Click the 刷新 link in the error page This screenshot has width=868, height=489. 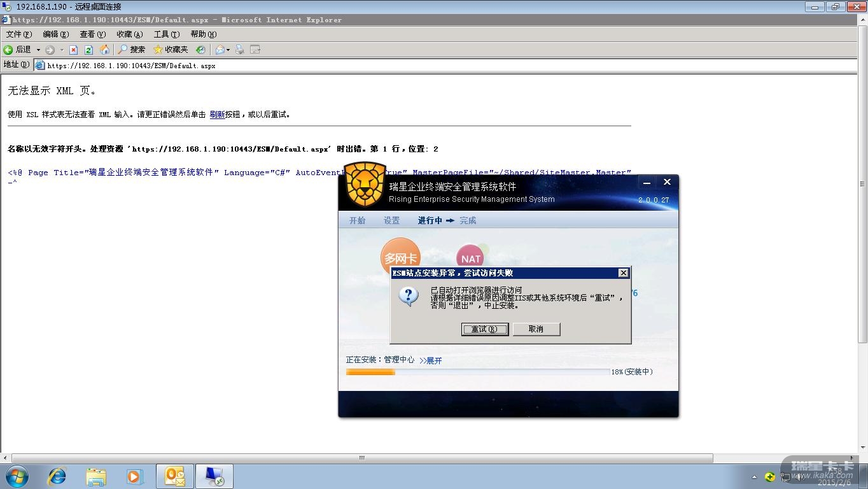pyautogui.click(x=217, y=115)
